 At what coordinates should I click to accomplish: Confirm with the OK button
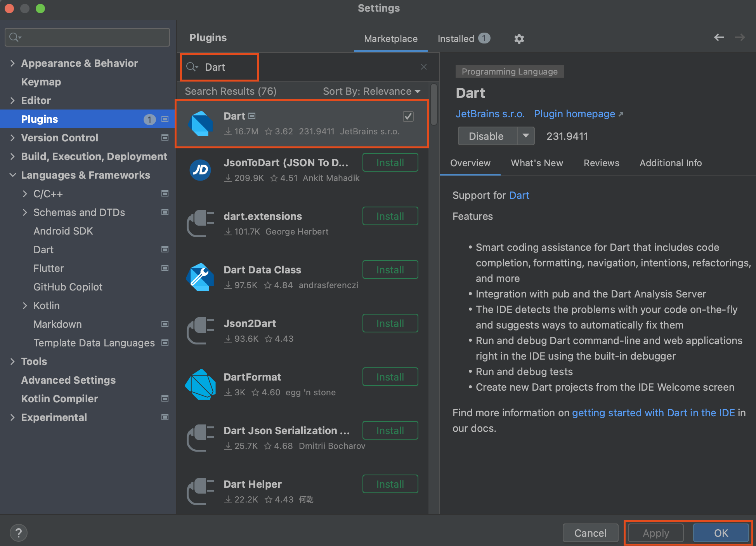point(721,533)
